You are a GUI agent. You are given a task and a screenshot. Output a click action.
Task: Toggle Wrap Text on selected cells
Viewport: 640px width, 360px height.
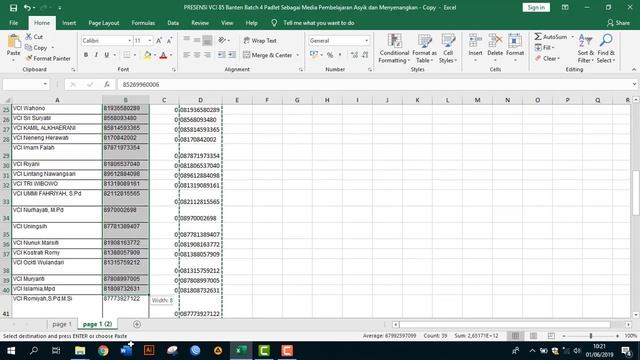click(260, 40)
